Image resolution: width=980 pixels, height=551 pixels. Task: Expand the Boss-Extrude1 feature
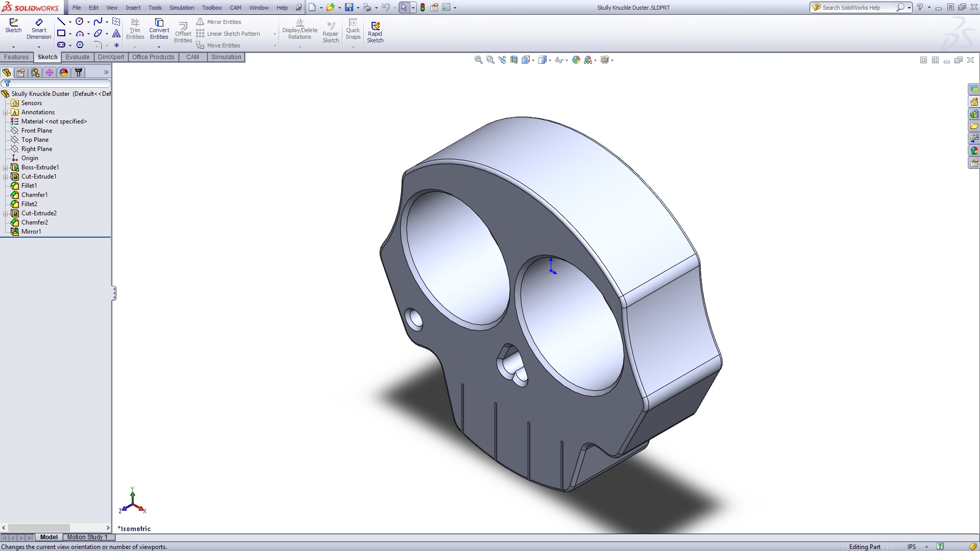click(x=6, y=167)
